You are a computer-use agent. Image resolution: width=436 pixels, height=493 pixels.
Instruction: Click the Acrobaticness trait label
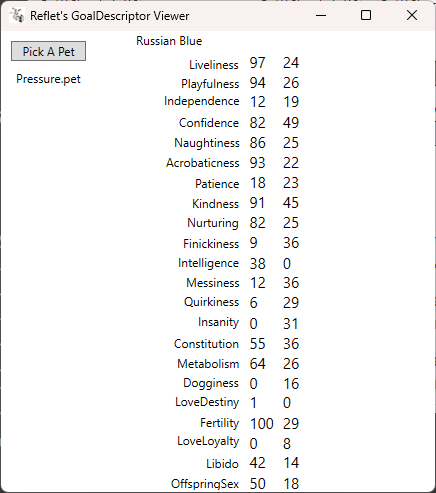pos(203,163)
